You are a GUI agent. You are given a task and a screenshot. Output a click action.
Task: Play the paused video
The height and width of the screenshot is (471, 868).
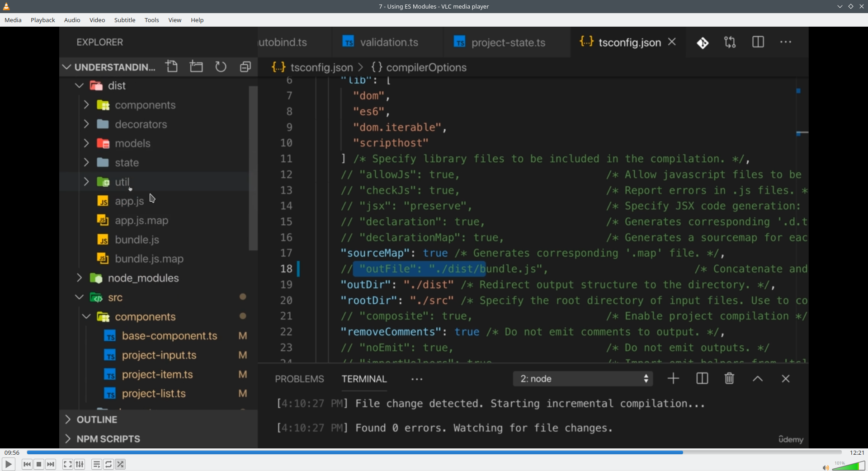point(8,464)
